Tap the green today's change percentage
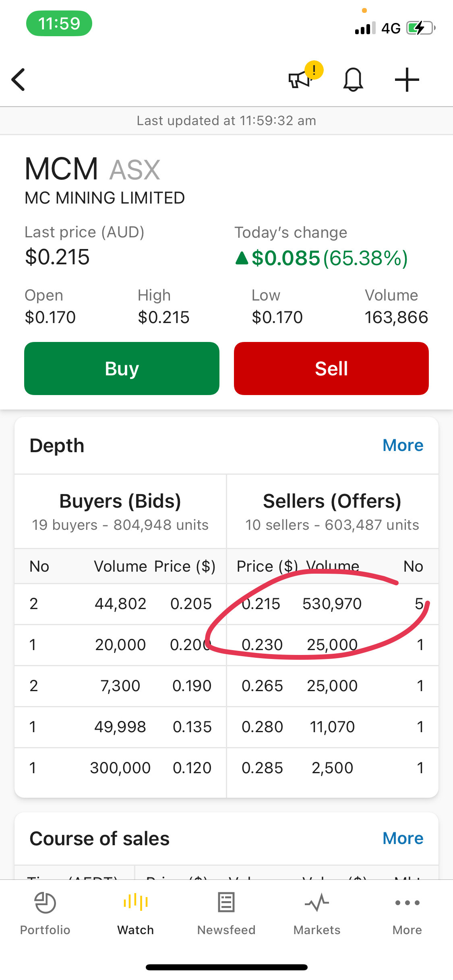The width and height of the screenshot is (453, 980). pos(364,258)
